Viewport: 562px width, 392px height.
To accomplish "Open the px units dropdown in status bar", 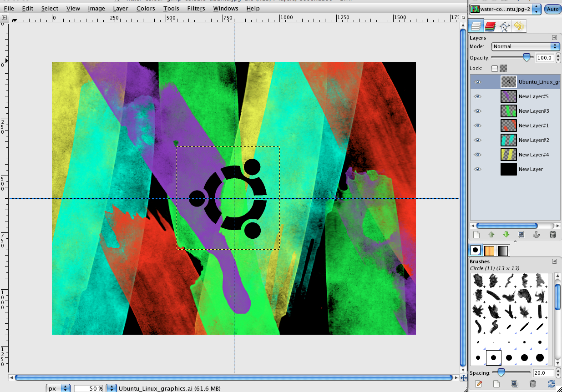I will (58, 388).
